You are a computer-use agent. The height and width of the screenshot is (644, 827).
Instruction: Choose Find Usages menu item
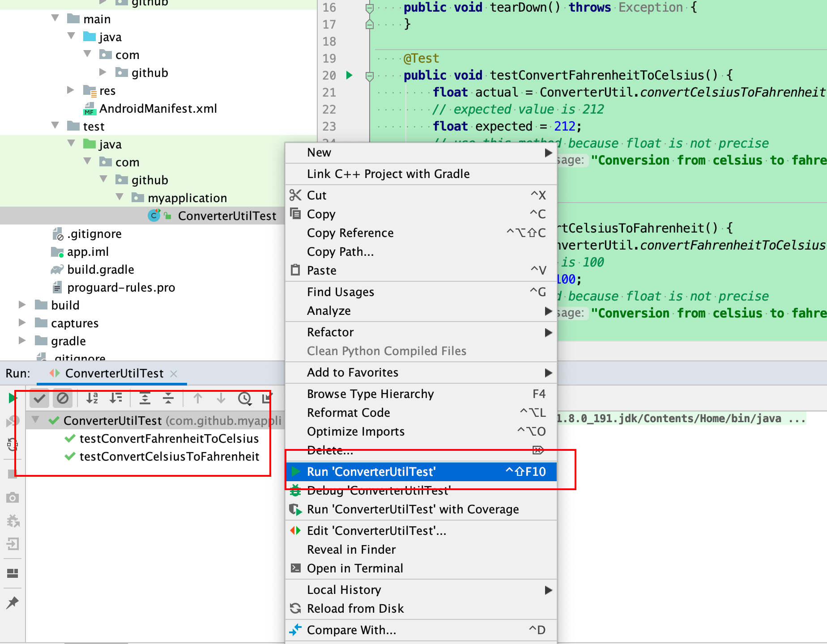(421, 292)
